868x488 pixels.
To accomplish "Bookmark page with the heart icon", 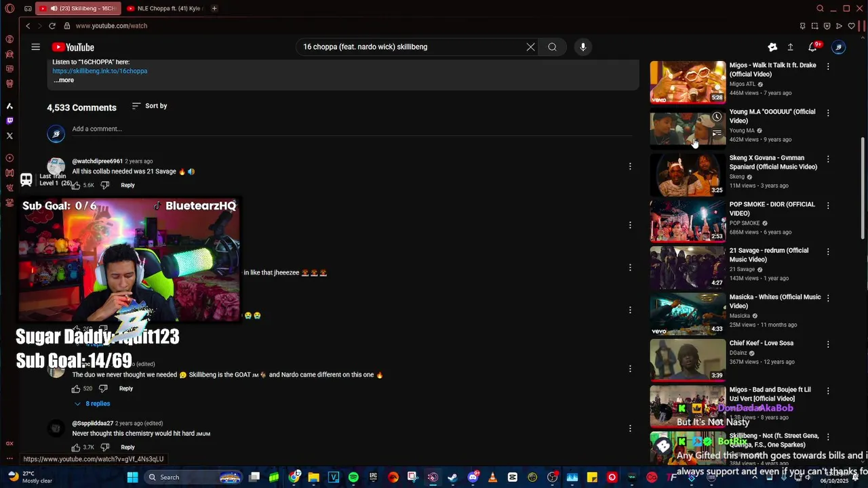I will pos(852,26).
